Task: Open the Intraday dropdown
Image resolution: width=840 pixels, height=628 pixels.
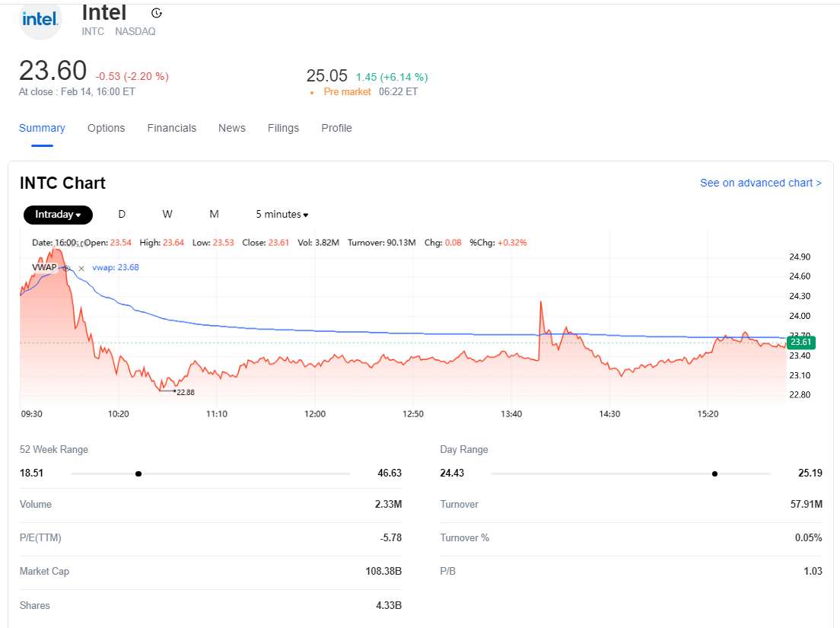Action: (x=58, y=215)
